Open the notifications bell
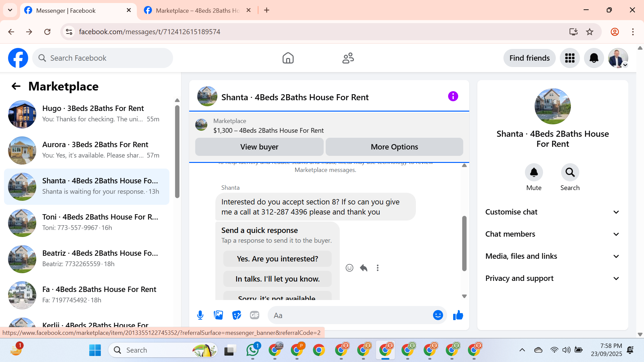 coord(594,58)
